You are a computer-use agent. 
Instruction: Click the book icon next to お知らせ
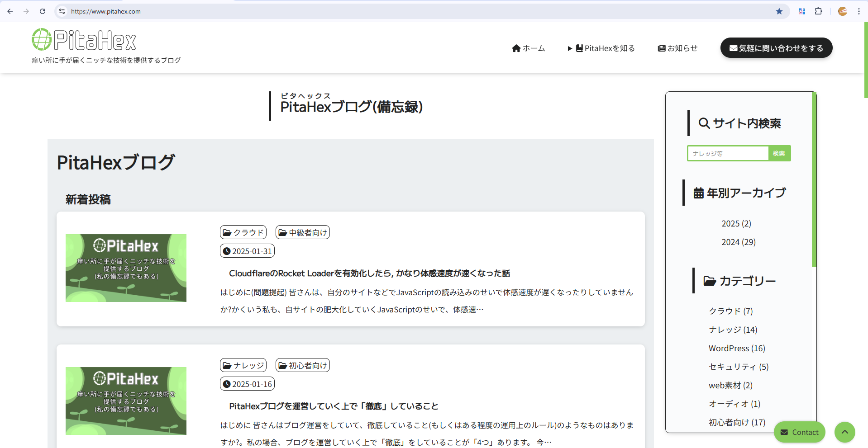(662, 48)
